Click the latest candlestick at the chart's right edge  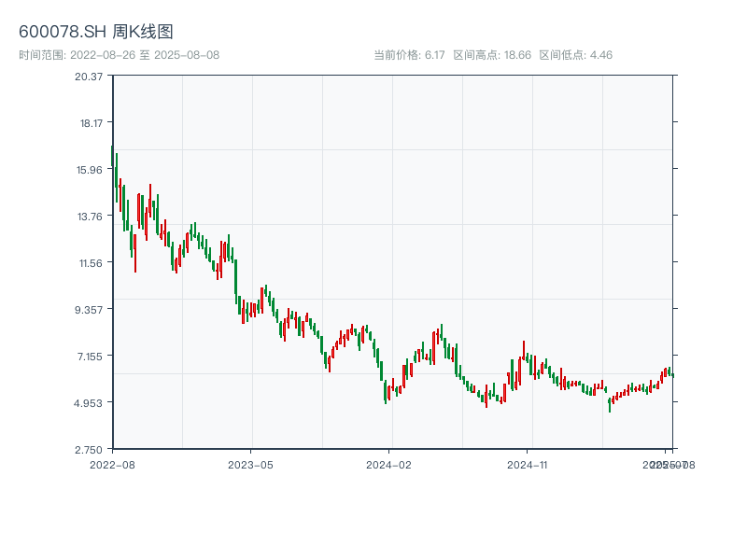click(x=672, y=374)
